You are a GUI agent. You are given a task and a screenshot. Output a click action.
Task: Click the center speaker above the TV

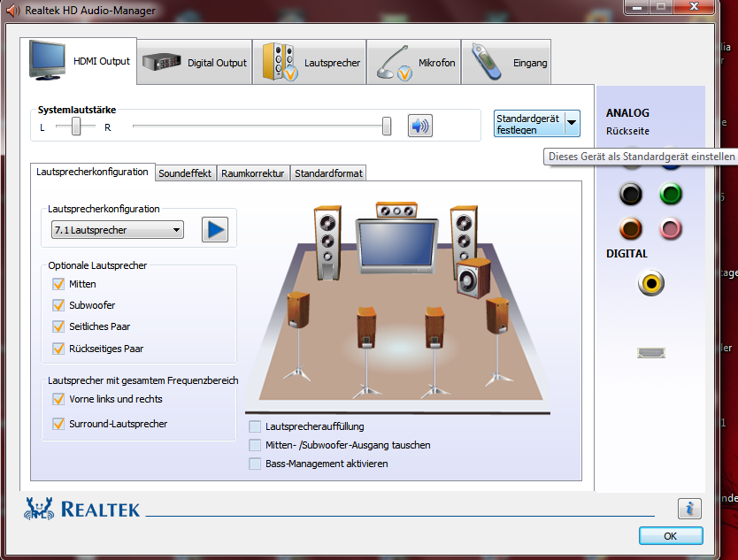pyautogui.click(x=396, y=210)
